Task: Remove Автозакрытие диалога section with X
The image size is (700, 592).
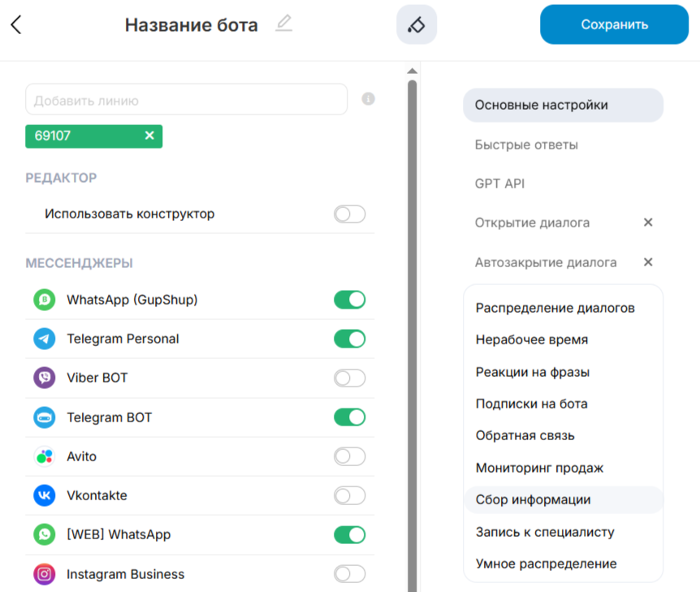Action: [648, 262]
